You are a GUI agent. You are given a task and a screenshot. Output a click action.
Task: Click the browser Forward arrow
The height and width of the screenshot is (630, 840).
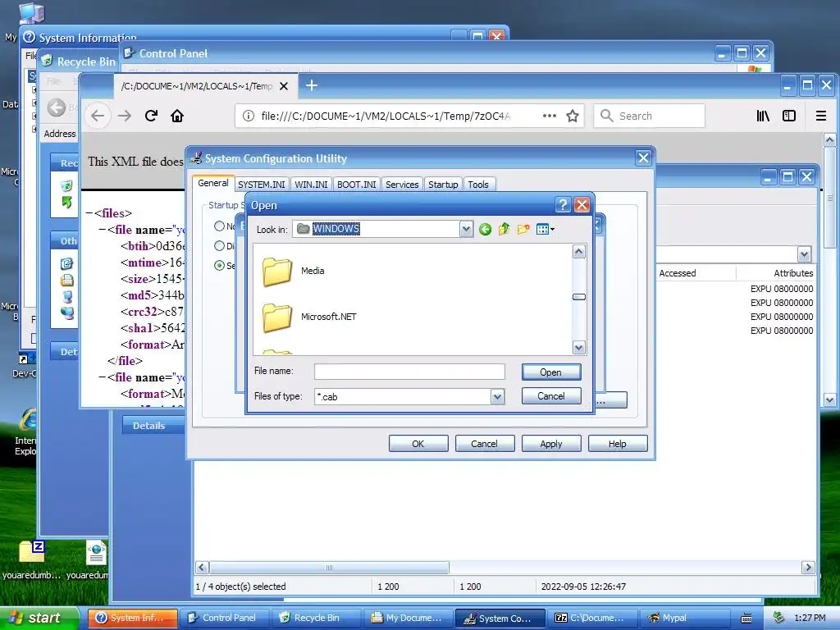(125, 116)
